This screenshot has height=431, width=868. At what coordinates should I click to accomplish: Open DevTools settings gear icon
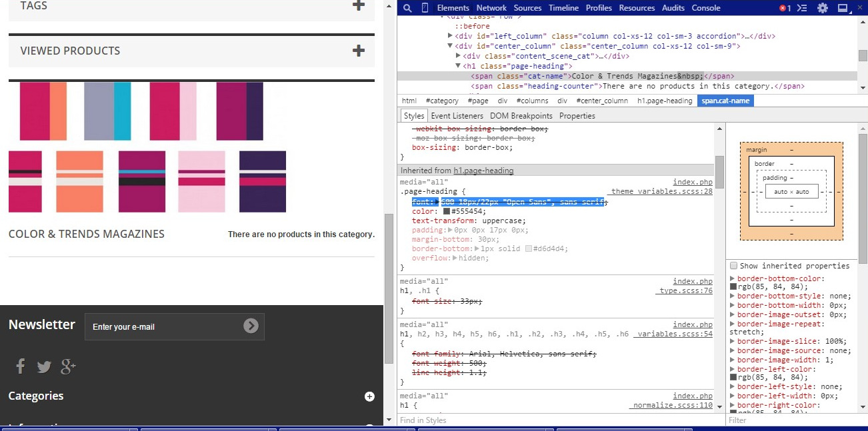point(823,8)
